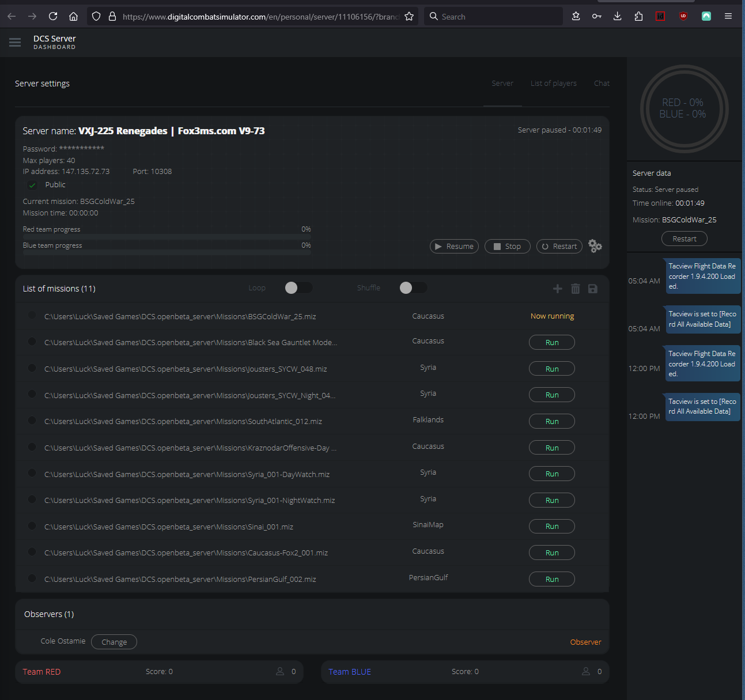The width and height of the screenshot is (745, 700).
Task: Click the uBlock Origin extension icon
Action: [683, 17]
